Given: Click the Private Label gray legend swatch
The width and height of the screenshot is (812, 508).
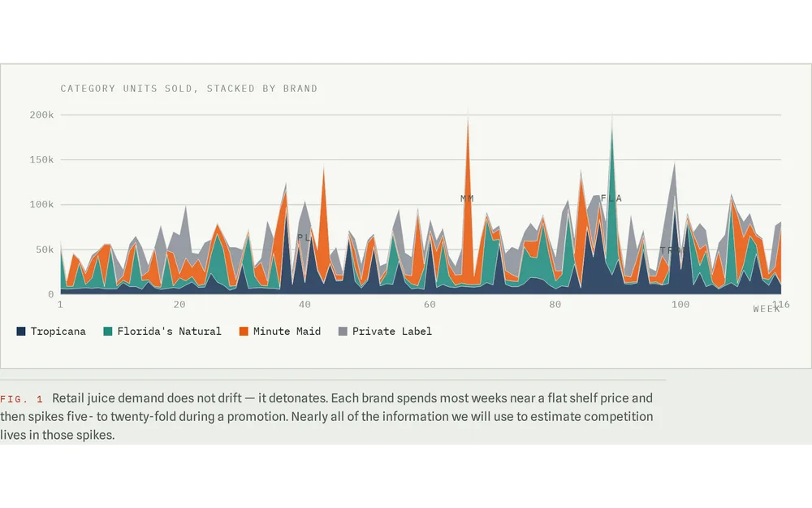Looking at the screenshot, I should click(343, 332).
